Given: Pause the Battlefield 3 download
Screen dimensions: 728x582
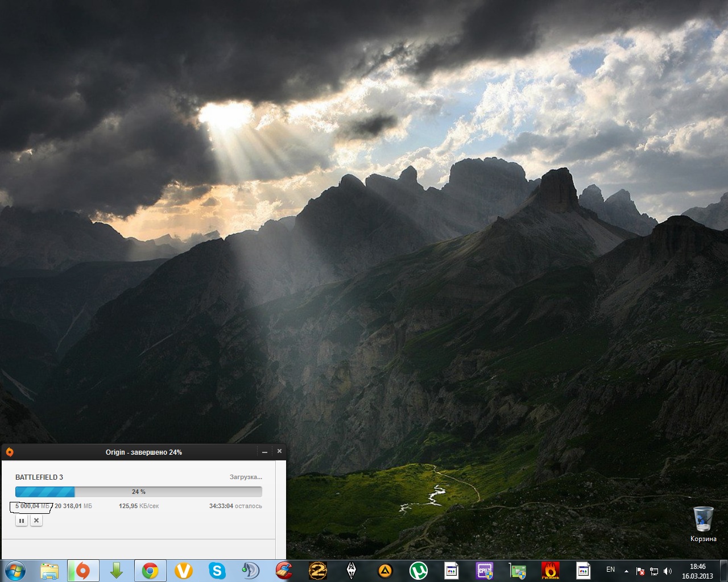Looking at the screenshot, I should (22, 520).
